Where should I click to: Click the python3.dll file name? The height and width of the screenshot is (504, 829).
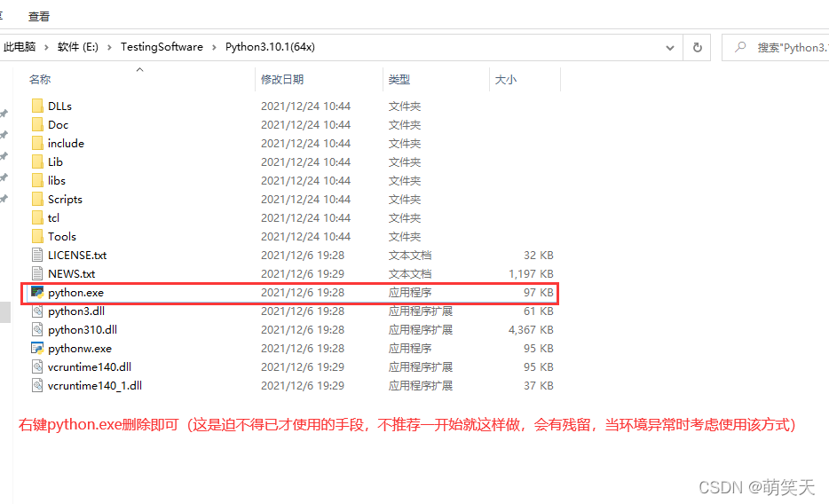click(76, 311)
